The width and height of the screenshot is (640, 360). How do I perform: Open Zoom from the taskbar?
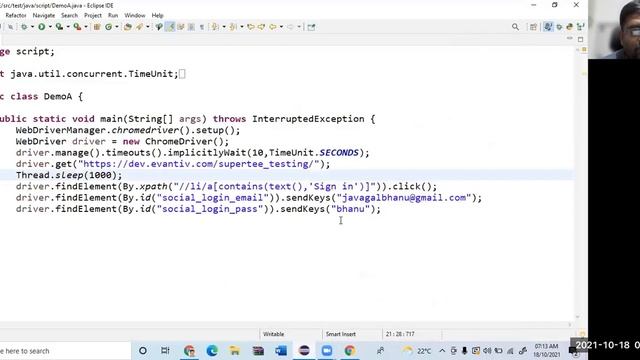327,351
